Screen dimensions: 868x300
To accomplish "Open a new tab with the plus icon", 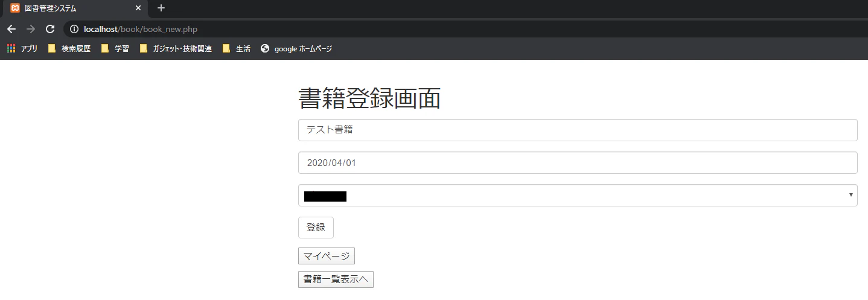I will 161,8.
